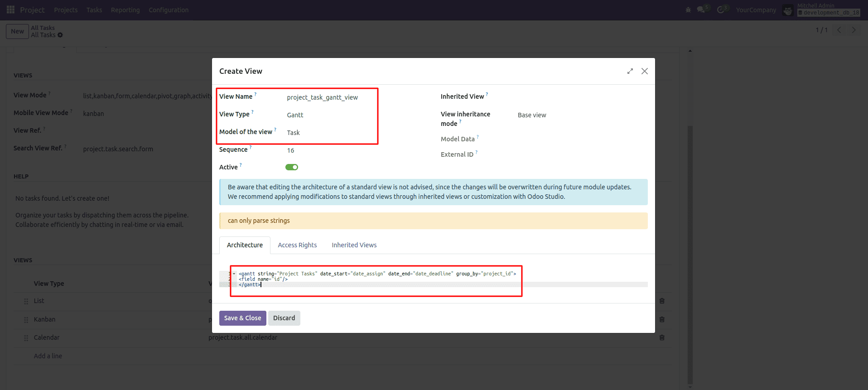Click Mitchell Admin user avatar

(788, 10)
